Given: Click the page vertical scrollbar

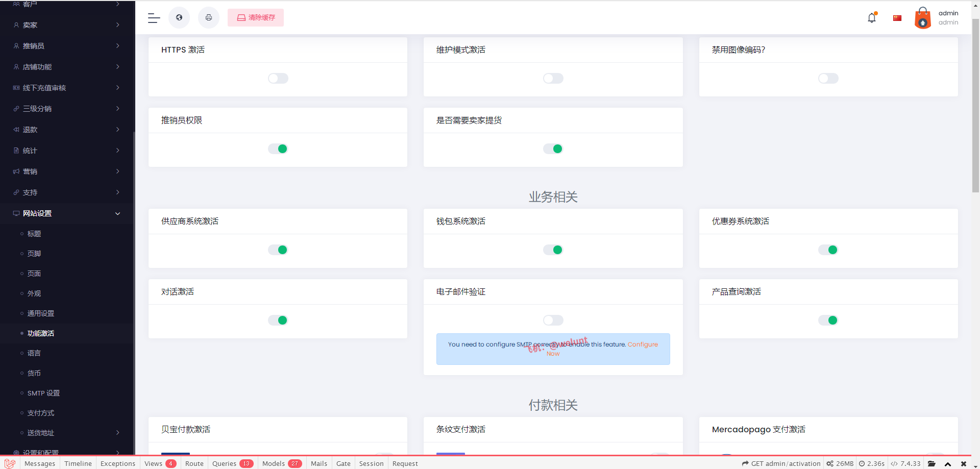Looking at the screenshot, I should pos(975,106).
